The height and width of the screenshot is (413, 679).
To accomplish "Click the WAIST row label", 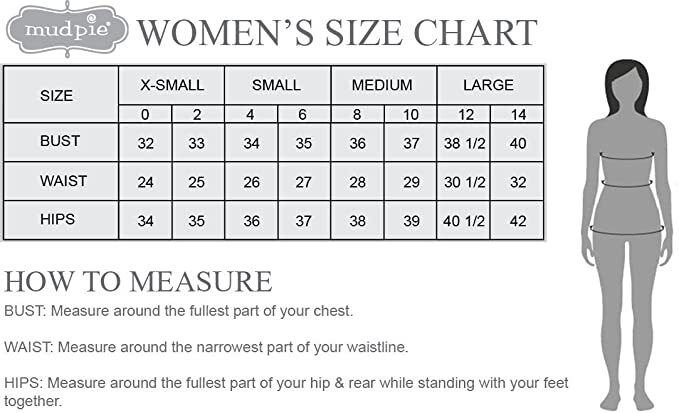I will (x=61, y=181).
